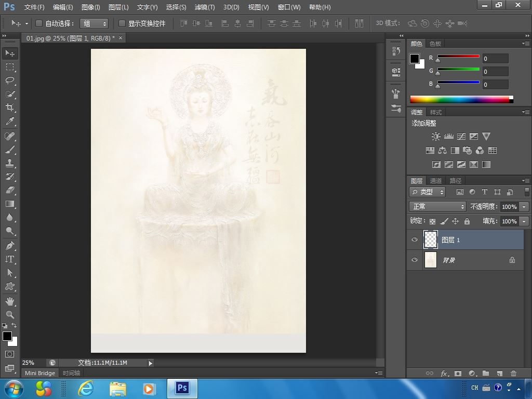532x399 pixels.
Task: Toggle lock all for the layer
Action: click(x=467, y=221)
